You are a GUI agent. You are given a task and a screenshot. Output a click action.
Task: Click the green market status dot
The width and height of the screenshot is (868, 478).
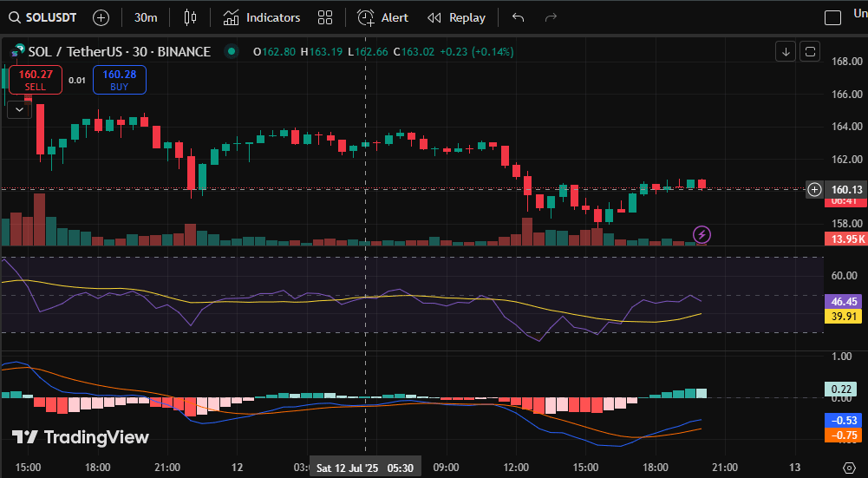coord(232,52)
